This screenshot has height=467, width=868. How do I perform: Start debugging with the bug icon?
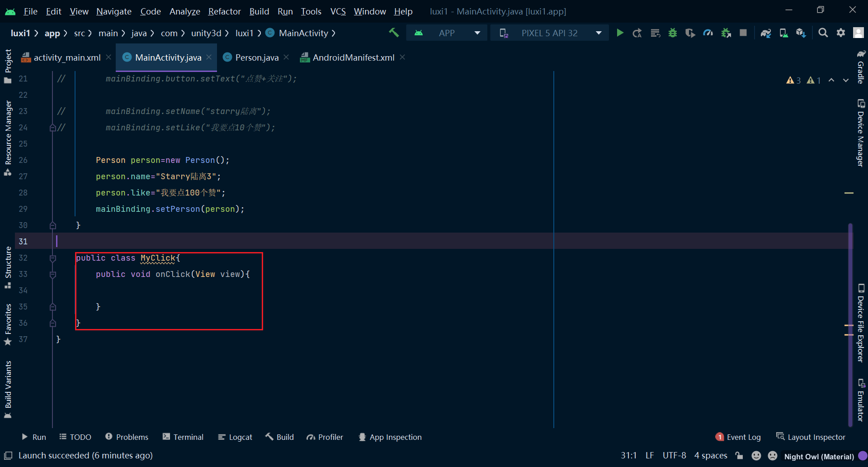(673, 33)
